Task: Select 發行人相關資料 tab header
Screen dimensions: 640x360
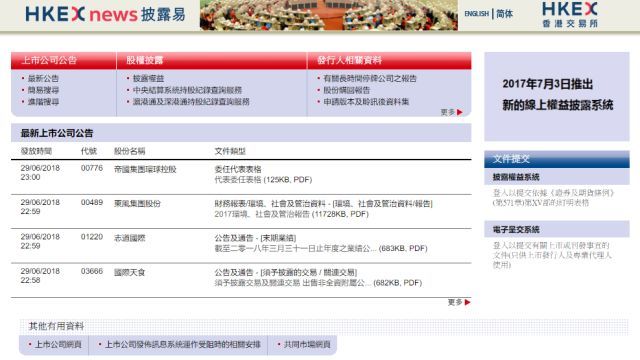Action: pyautogui.click(x=349, y=60)
